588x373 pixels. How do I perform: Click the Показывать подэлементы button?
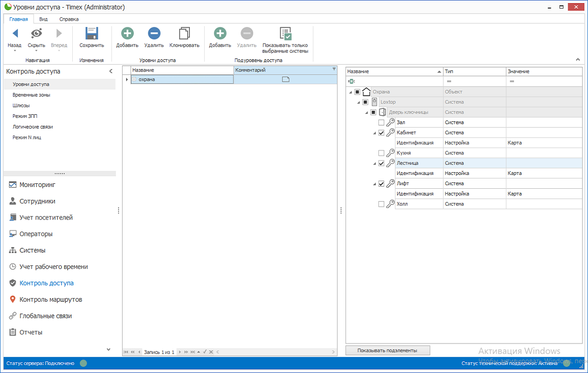(387, 350)
